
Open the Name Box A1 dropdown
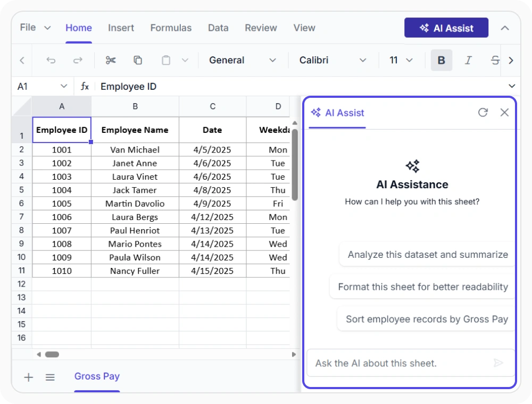(64, 86)
